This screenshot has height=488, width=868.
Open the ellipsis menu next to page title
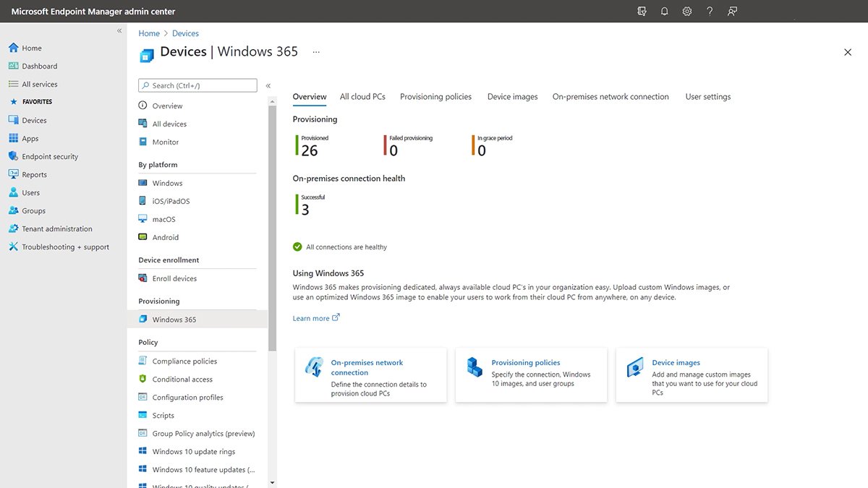[x=316, y=51]
